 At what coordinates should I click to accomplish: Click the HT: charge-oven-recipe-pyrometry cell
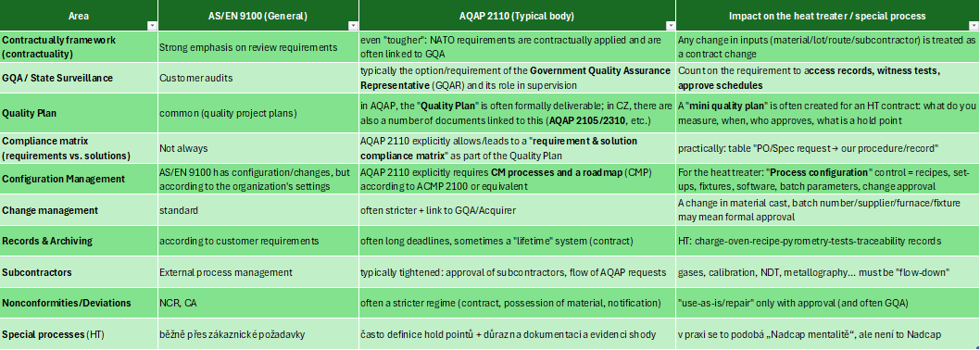[828, 241]
